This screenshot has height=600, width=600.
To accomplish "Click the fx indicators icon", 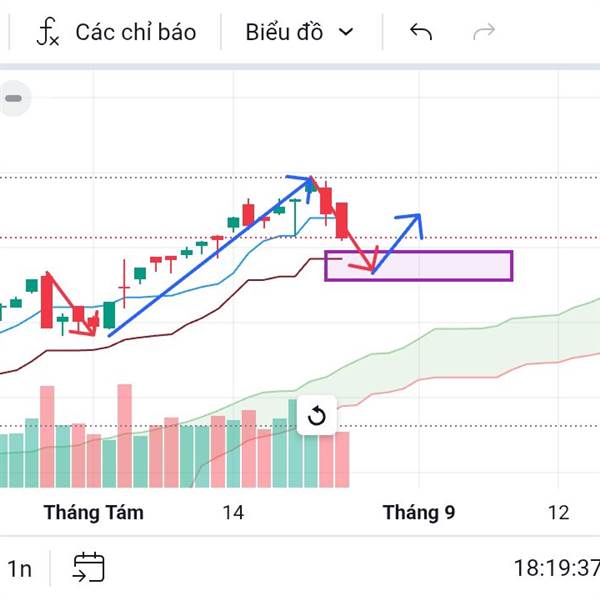I will coord(48,32).
